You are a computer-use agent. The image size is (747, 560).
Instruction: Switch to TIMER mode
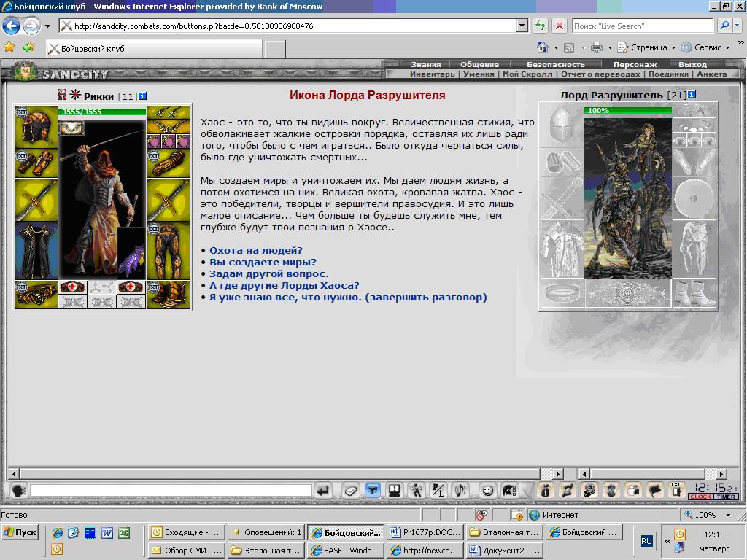click(726, 497)
